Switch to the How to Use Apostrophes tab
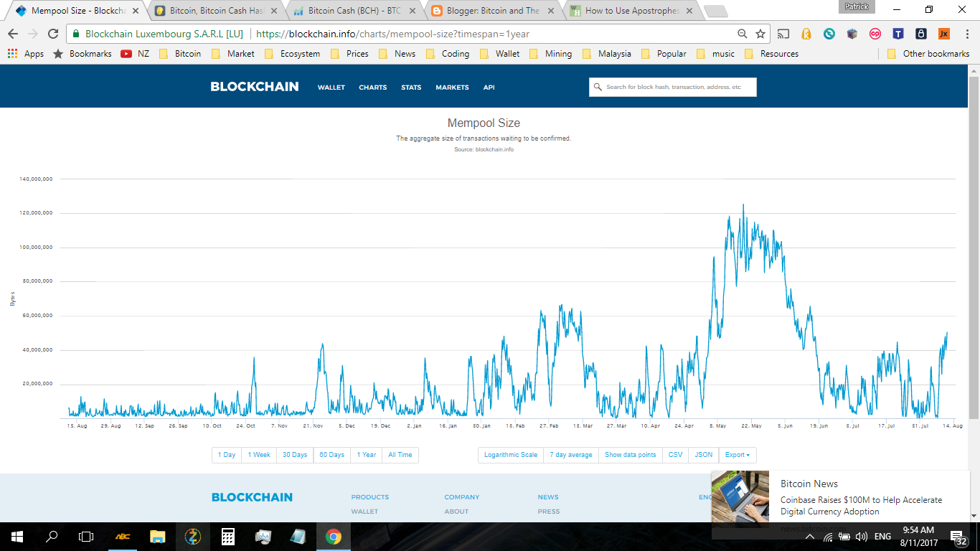Screen dimensions: 980x551 [631, 11]
